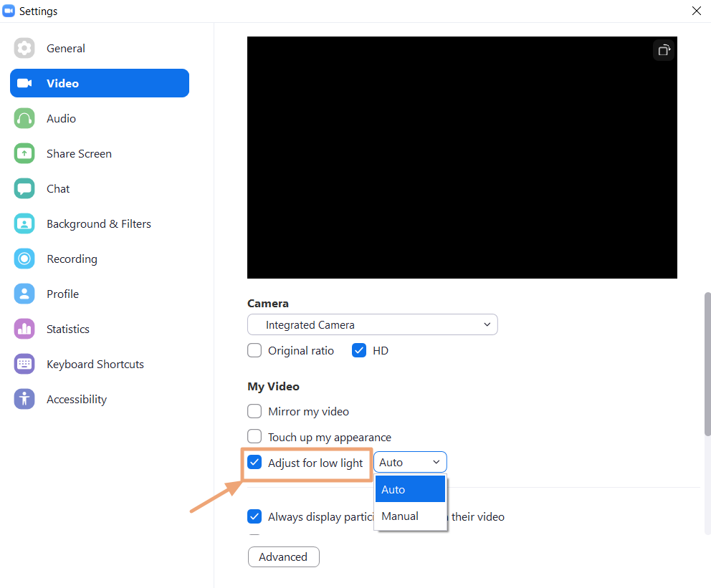Image resolution: width=711 pixels, height=588 pixels.
Task: Click the Advanced button
Action: pyautogui.click(x=283, y=556)
